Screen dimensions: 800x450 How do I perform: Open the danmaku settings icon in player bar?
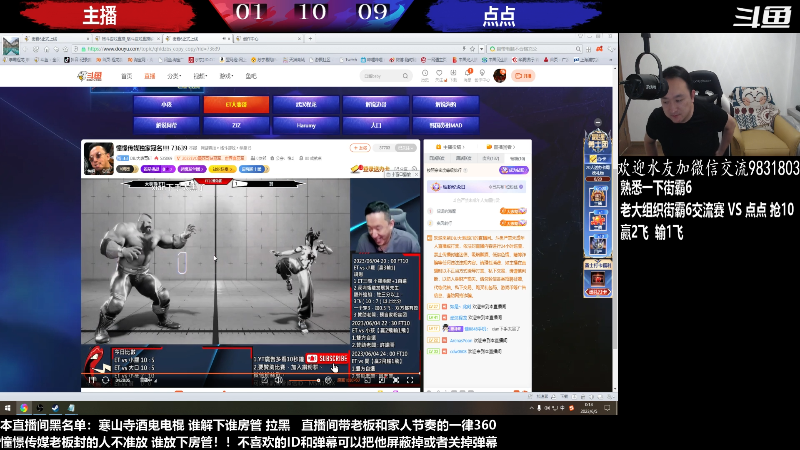328,380
